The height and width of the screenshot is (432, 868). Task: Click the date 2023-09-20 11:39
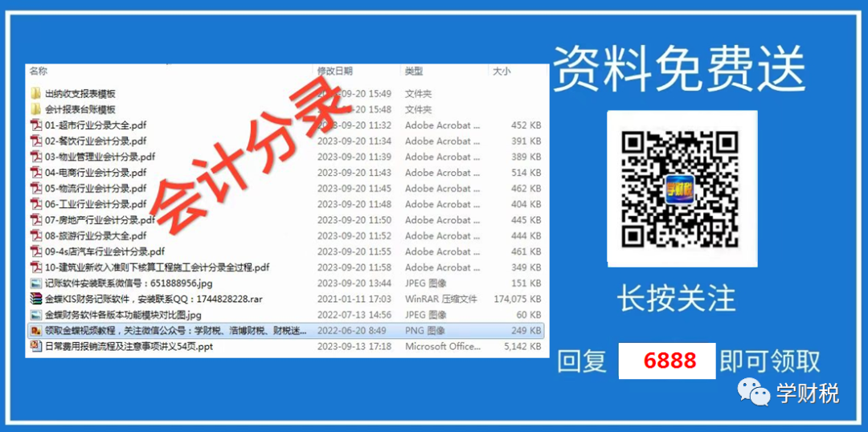pos(354,157)
